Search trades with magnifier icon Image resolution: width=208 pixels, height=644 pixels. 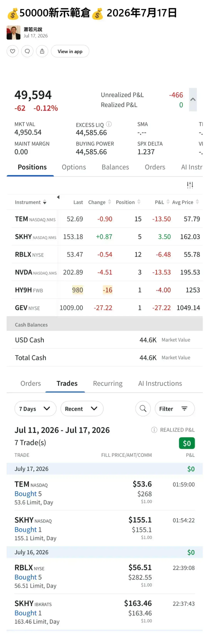coord(143,408)
